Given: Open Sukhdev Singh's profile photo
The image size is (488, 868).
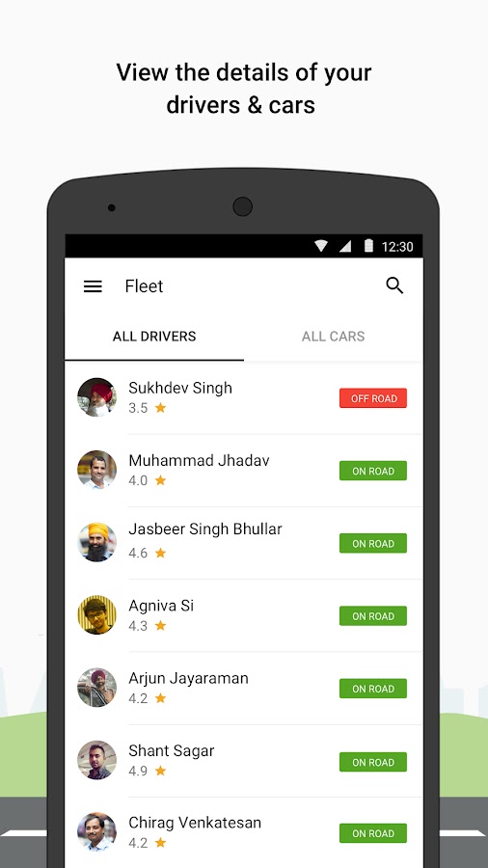Looking at the screenshot, I should [x=96, y=397].
